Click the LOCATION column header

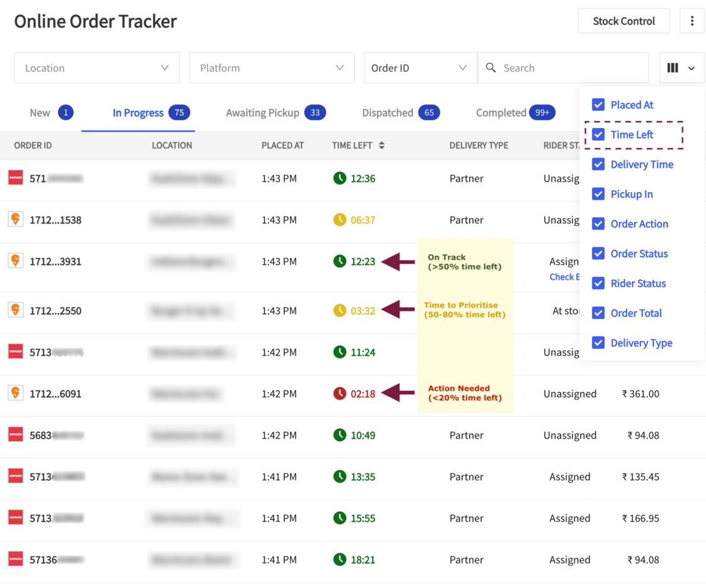pos(172,146)
